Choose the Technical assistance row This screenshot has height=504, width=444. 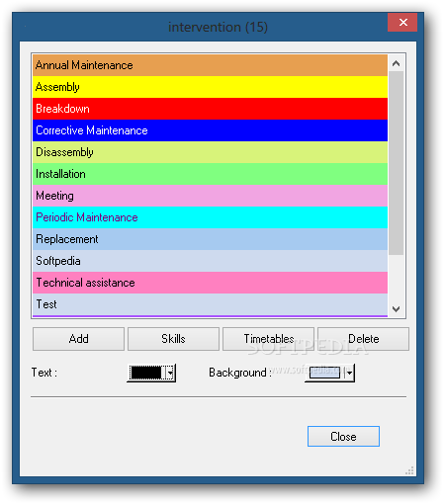click(210, 283)
